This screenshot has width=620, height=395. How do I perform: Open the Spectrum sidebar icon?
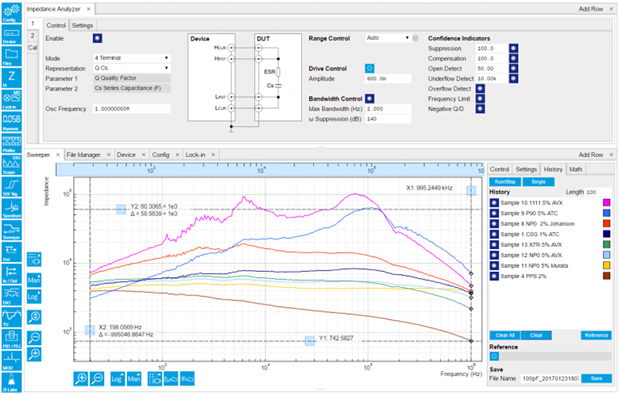coord(12,208)
